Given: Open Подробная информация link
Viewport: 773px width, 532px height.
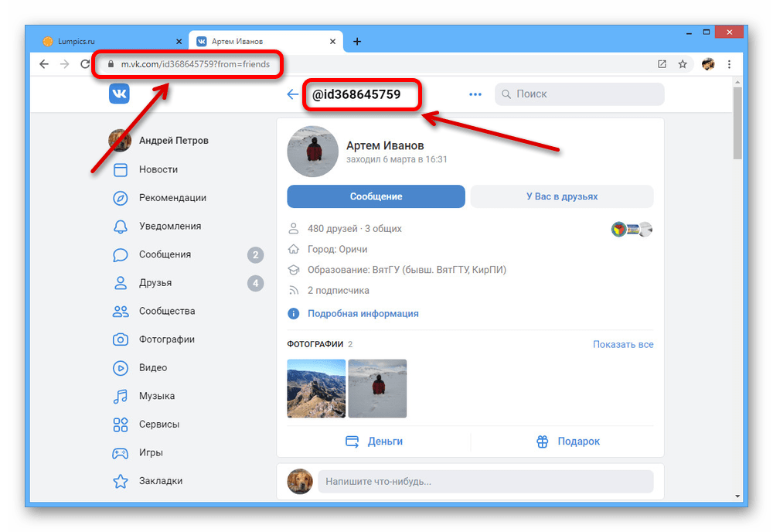Looking at the screenshot, I should coord(363,314).
